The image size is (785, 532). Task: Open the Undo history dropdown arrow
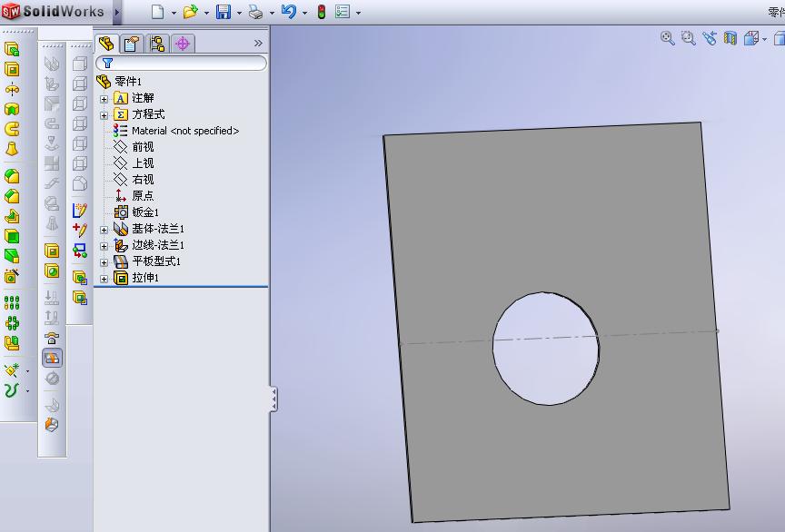[x=304, y=13]
